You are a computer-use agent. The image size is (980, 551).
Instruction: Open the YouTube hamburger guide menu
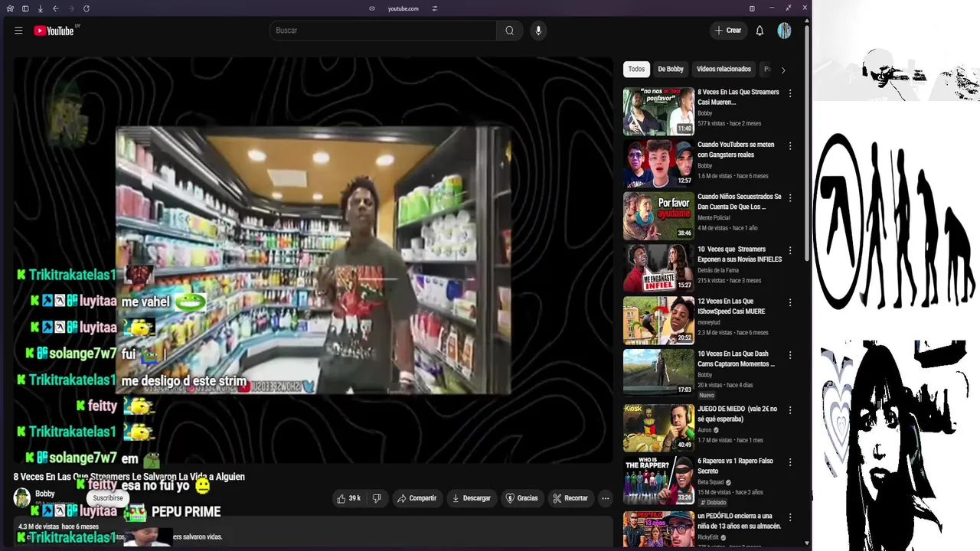pyautogui.click(x=18, y=31)
